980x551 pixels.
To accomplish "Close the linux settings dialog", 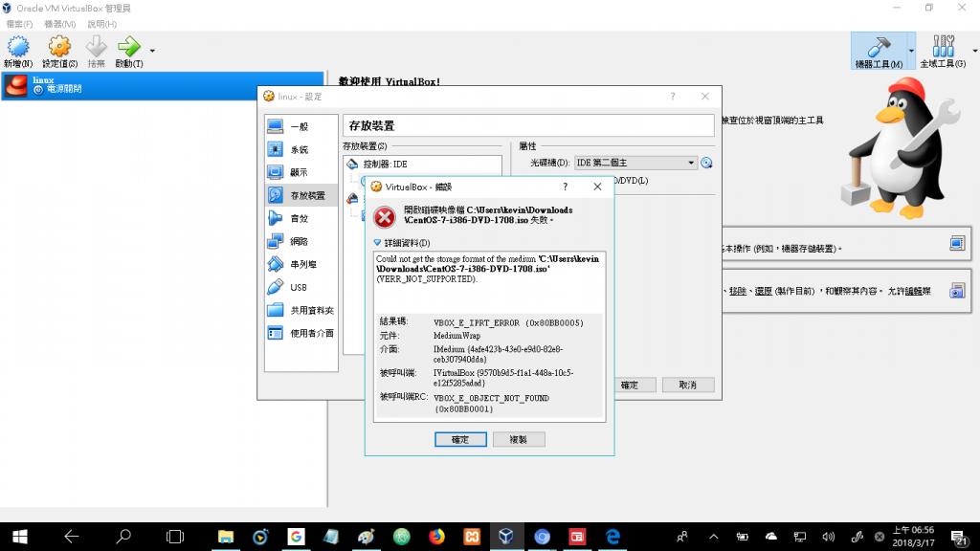I will click(x=705, y=97).
